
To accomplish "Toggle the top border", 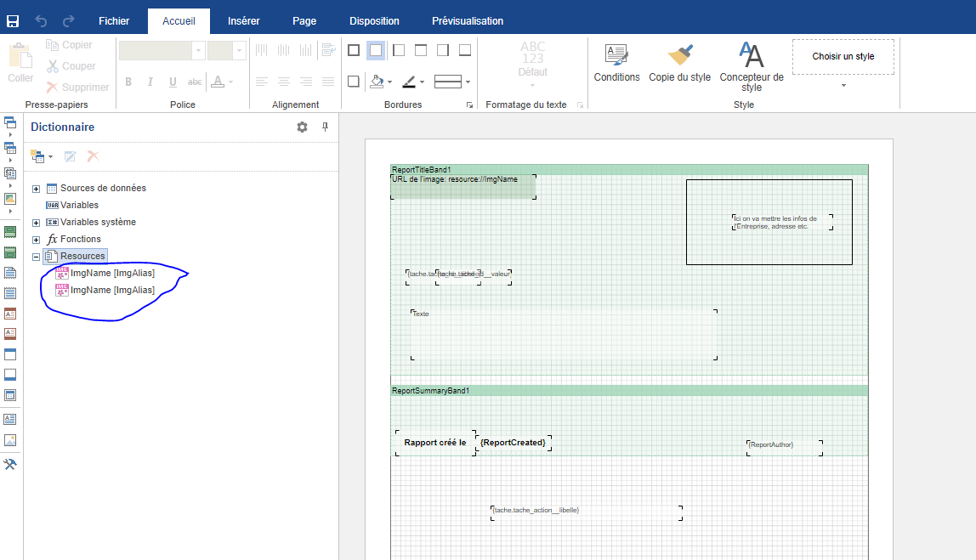I will [421, 50].
